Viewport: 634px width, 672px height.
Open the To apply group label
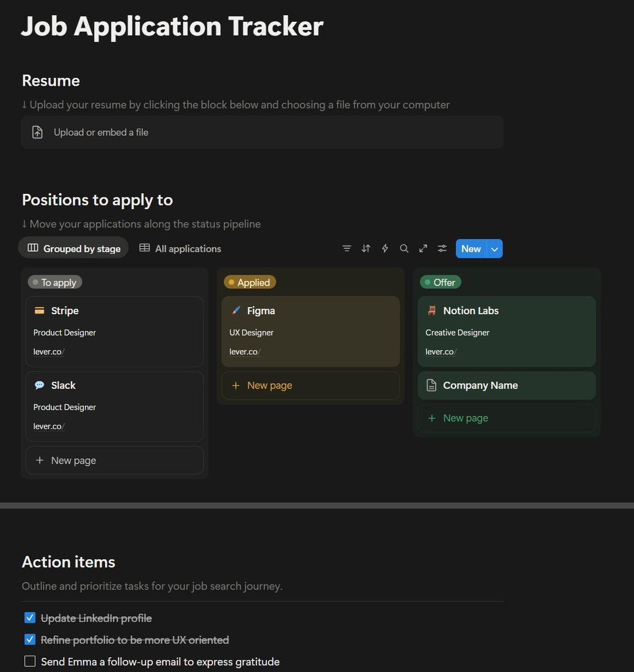[55, 283]
